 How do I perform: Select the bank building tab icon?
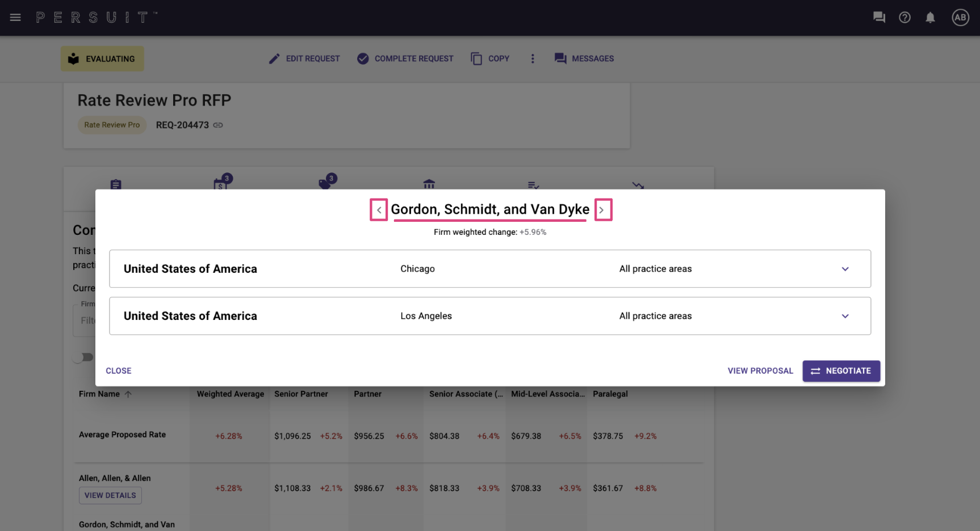[429, 184]
